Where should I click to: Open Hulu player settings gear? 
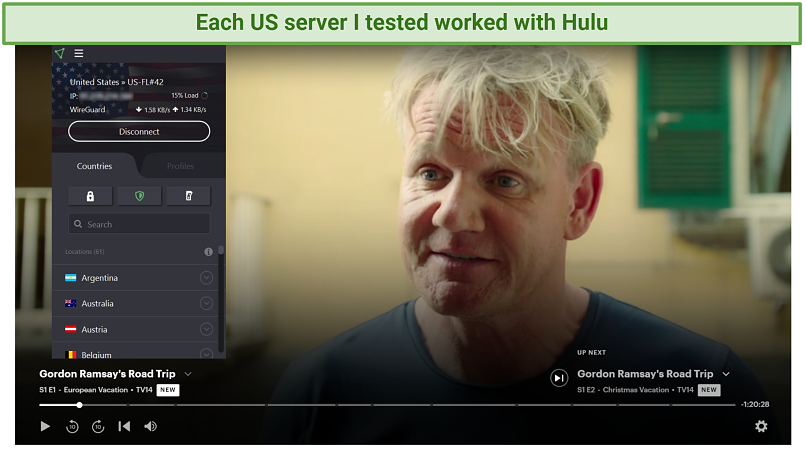[761, 426]
